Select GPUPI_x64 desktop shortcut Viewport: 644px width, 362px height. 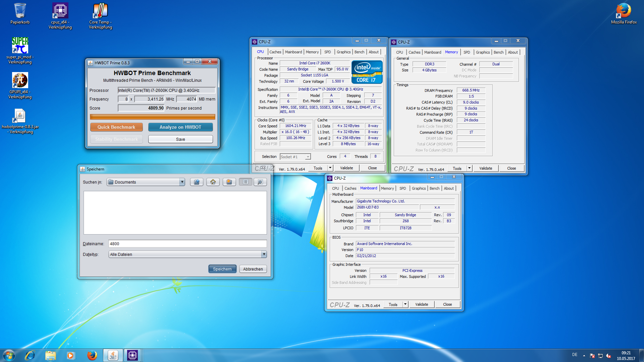[x=20, y=85]
